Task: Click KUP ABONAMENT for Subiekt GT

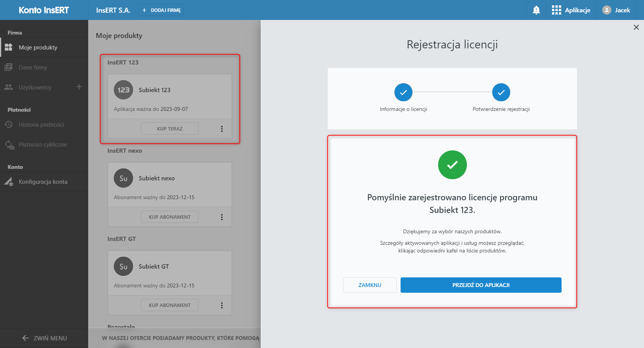Action: [x=170, y=305]
